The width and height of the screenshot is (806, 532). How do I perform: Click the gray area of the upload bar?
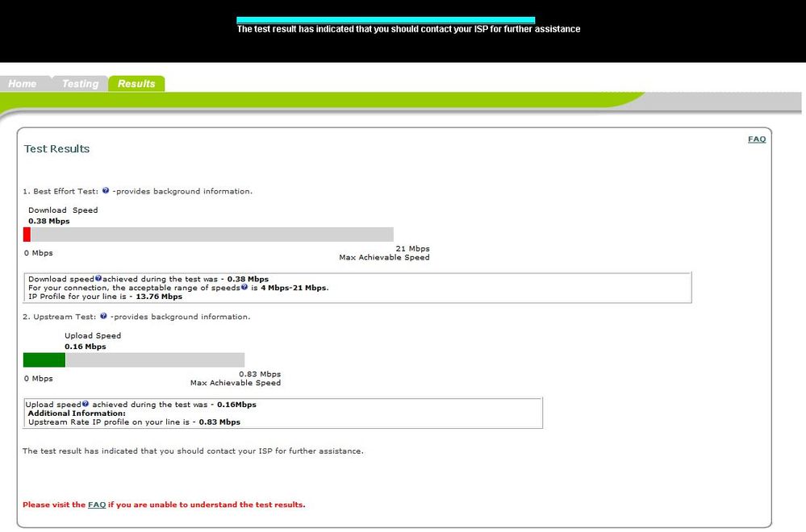(x=154, y=360)
